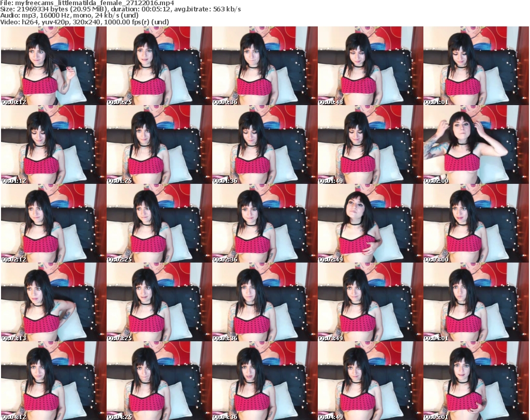Select the thumbnail timestamped 00:02:12
Image resolution: width=530 pixels, height=420 pixels.
[x=53, y=223]
